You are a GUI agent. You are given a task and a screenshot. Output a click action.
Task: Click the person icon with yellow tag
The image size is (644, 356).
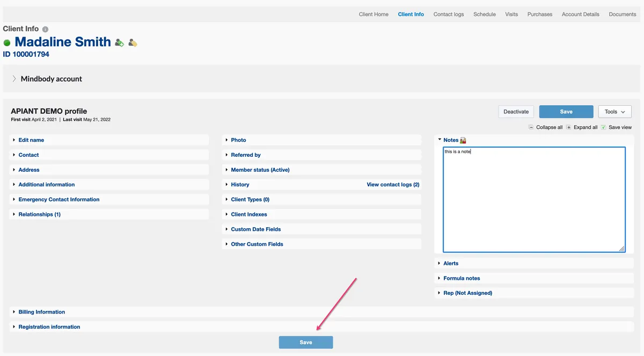coord(133,42)
